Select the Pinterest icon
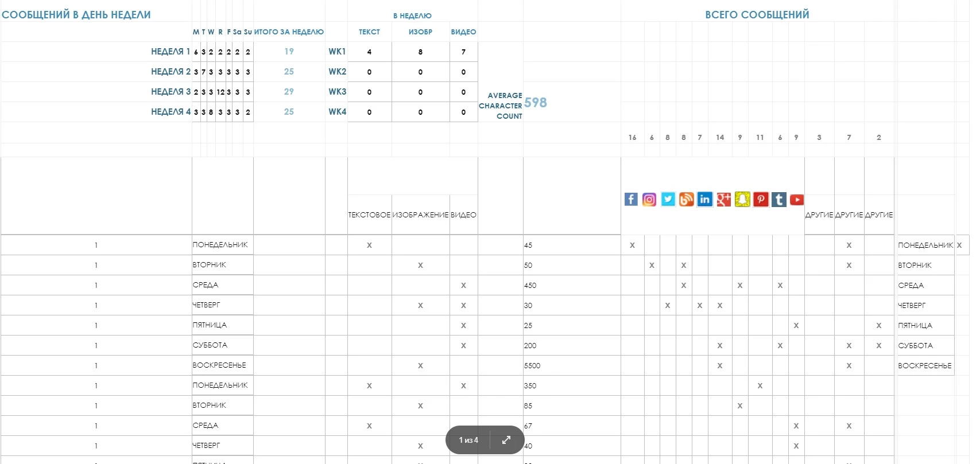This screenshot has height=464, width=980. [x=761, y=199]
